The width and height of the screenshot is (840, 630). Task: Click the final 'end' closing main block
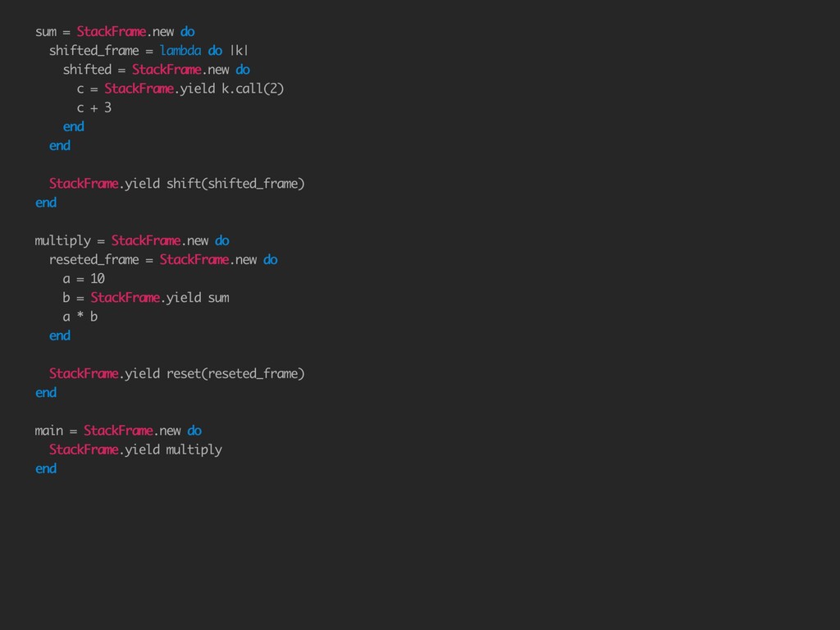coord(46,468)
